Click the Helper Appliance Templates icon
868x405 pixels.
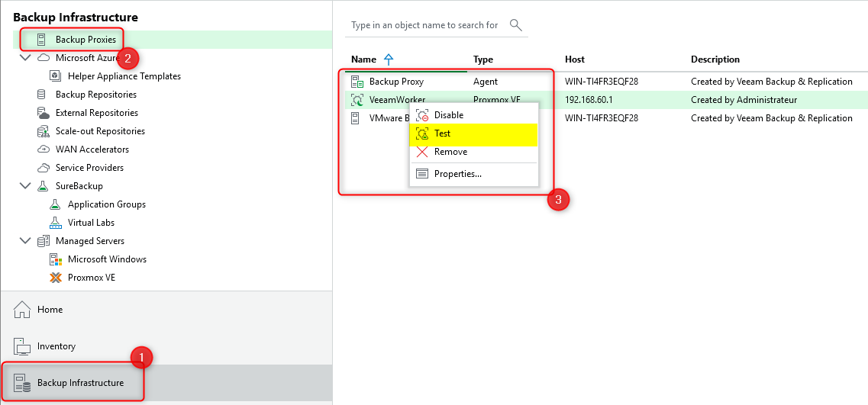pyautogui.click(x=55, y=76)
